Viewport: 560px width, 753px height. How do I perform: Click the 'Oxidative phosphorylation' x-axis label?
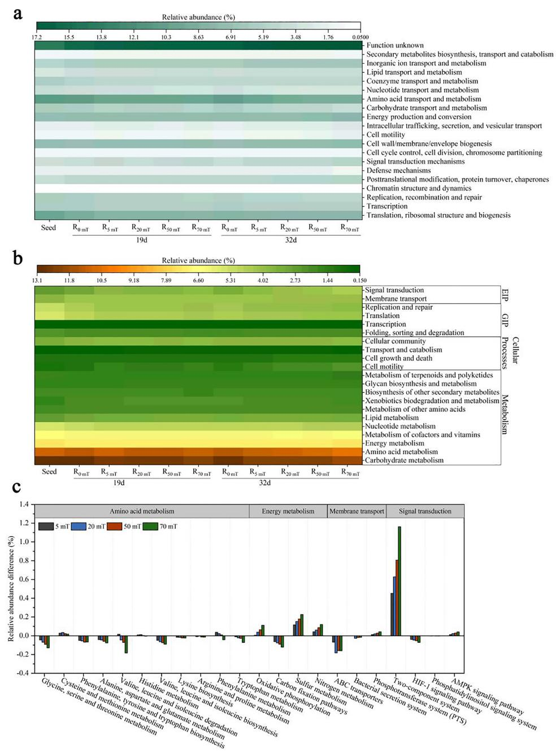point(293,696)
